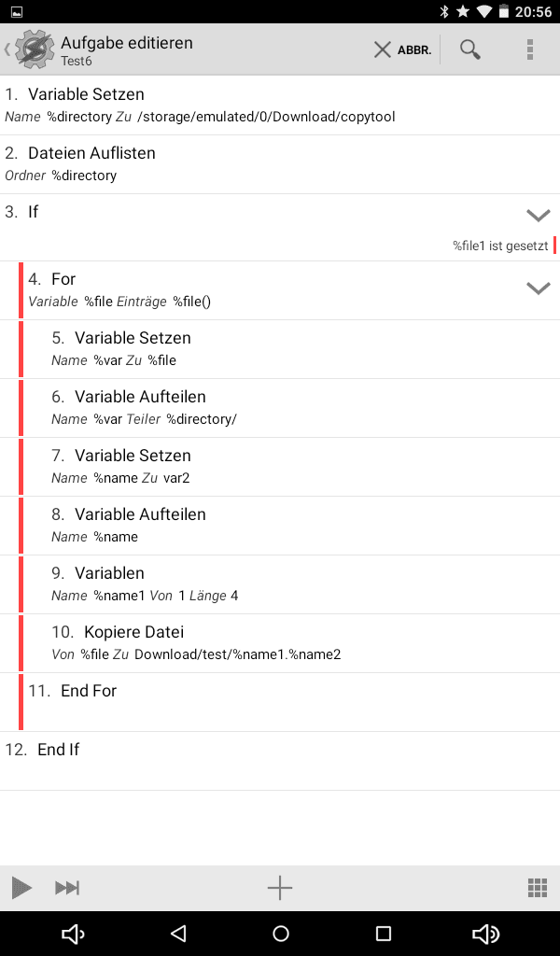The height and width of the screenshot is (956, 560).
Task: Open action 9 Variablen %name1
Action: coord(291,584)
